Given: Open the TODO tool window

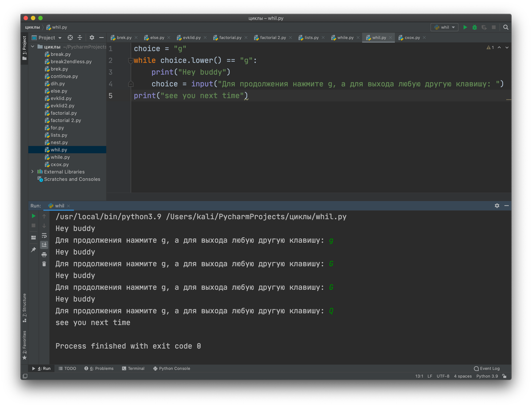Looking at the screenshot, I should click(67, 368).
